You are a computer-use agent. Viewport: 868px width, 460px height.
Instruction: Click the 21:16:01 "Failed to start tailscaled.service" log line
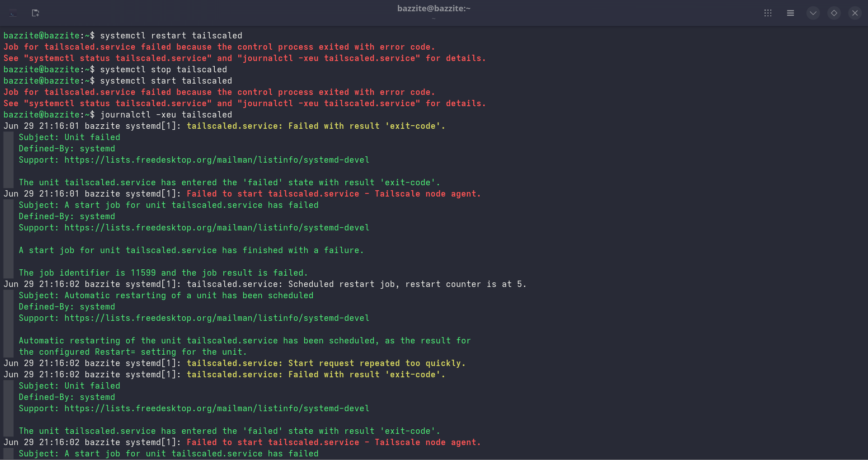click(x=242, y=194)
